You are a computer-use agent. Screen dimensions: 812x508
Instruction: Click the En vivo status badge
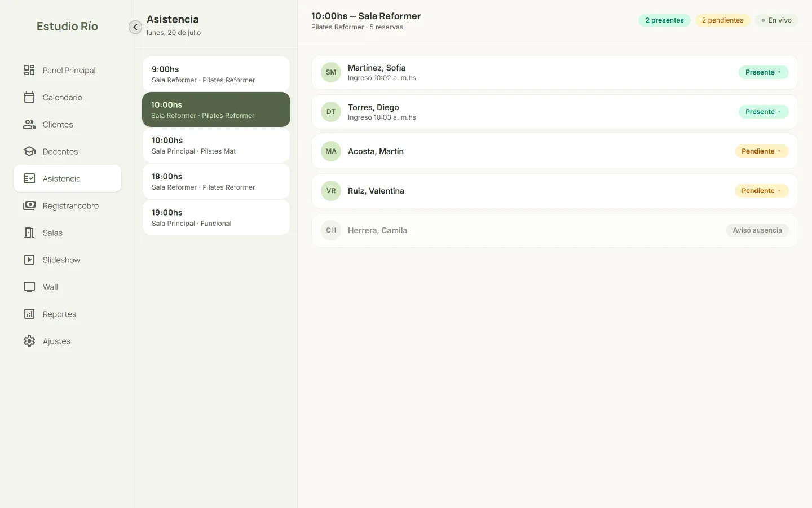pyautogui.click(x=776, y=20)
